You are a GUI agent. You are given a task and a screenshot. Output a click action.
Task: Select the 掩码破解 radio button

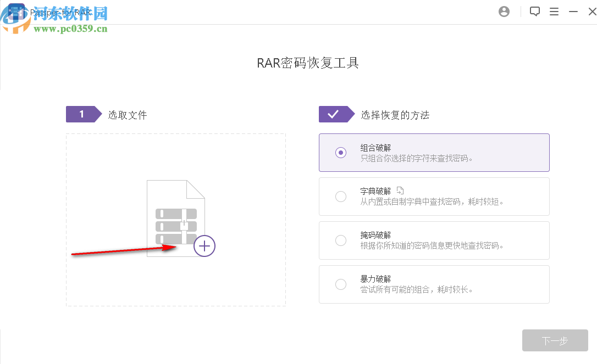coord(340,240)
